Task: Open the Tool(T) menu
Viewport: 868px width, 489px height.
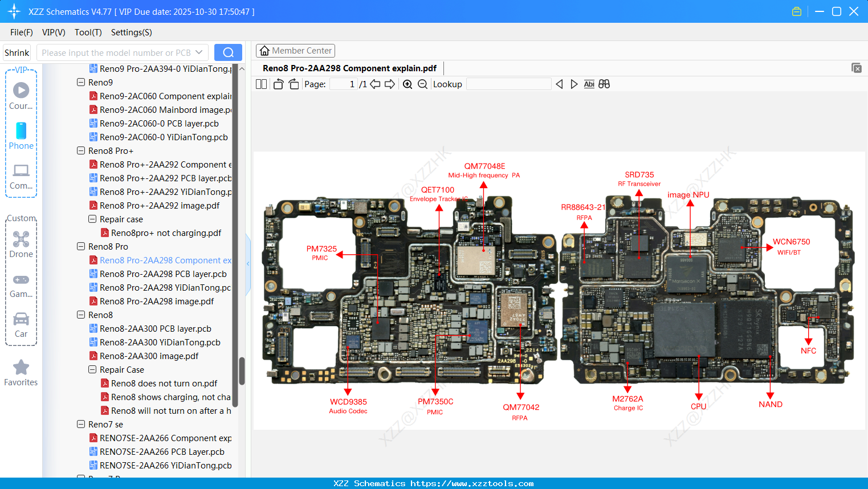Action: click(x=88, y=32)
